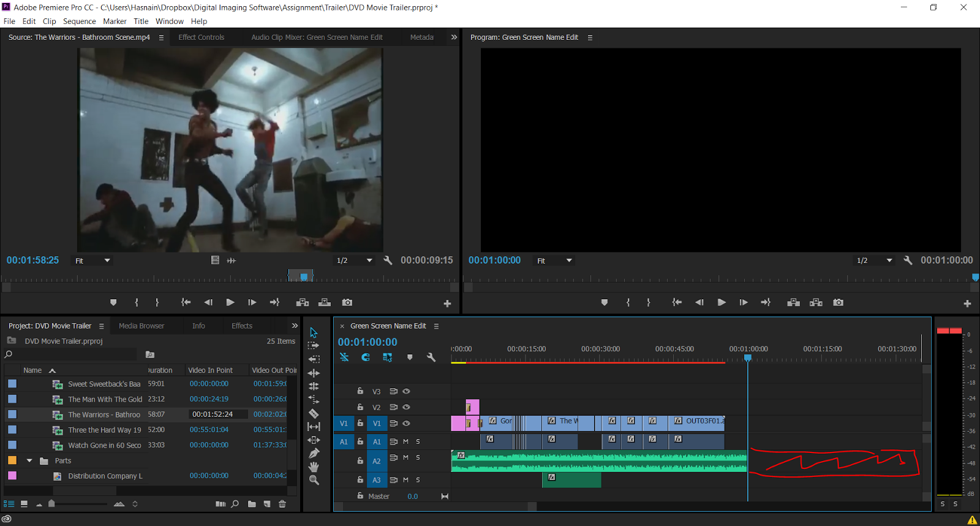980x526 pixels.
Task: Export Frame from the Program monitor
Action: [x=839, y=302]
